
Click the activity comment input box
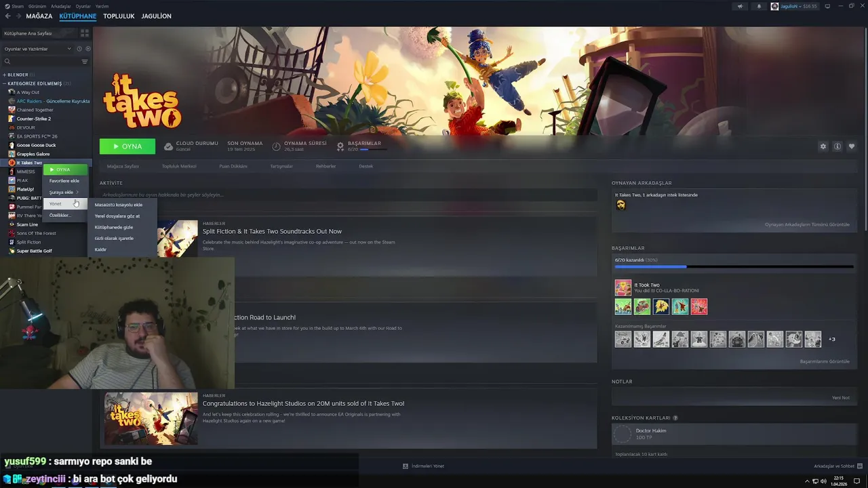pyautogui.click(x=348, y=195)
